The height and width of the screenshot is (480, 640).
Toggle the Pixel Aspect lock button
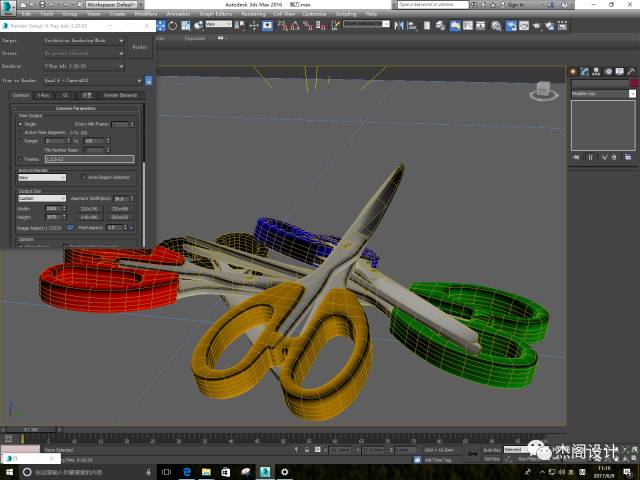click(131, 227)
